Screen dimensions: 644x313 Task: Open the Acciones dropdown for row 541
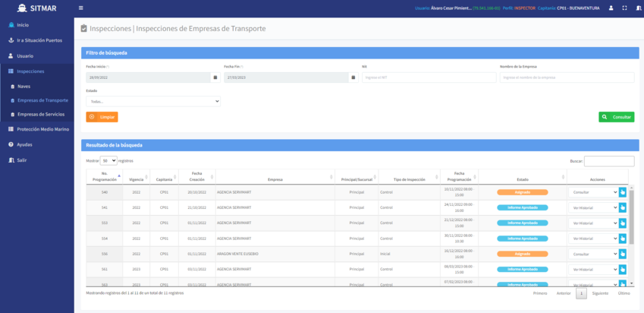point(592,207)
